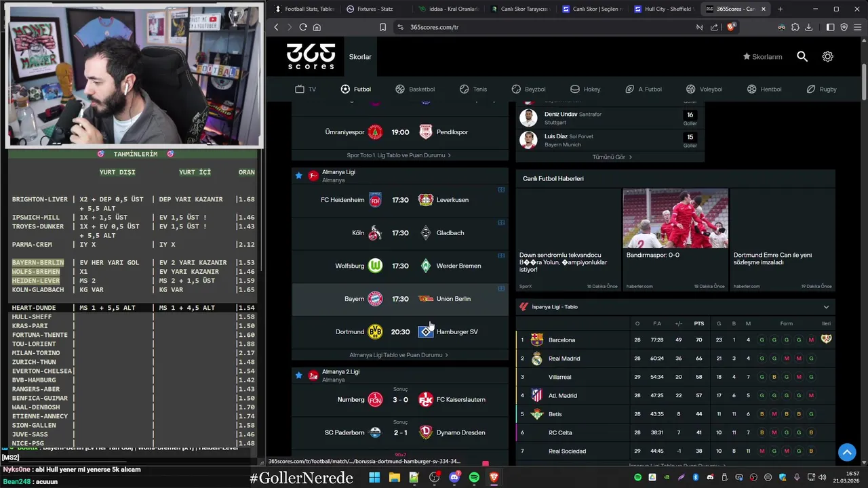Open the FC Heidenheim vs Leverkusen match

[400, 200]
